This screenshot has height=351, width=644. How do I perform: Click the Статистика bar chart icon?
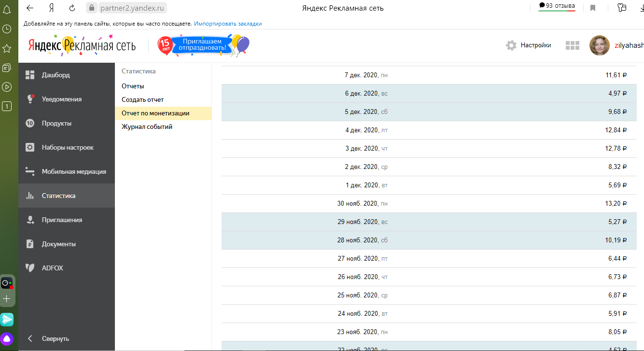tap(30, 196)
